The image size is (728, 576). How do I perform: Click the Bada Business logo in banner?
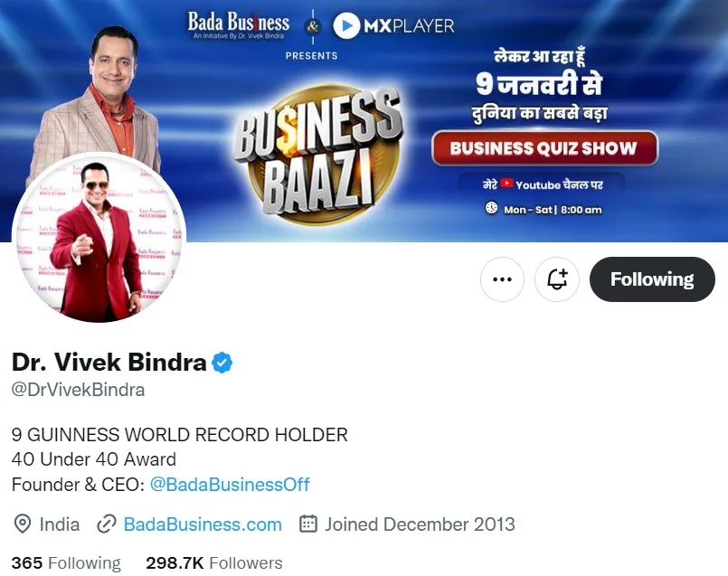coord(238,25)
